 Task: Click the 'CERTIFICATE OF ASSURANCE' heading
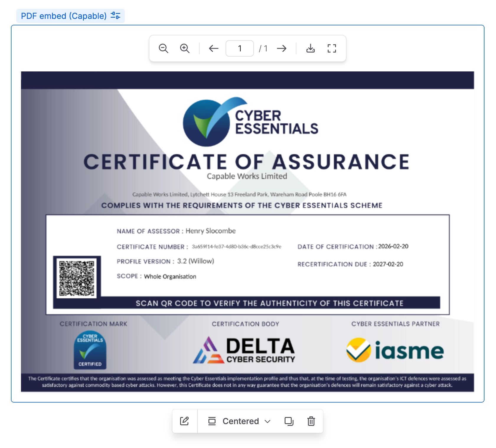click(247, 162)
